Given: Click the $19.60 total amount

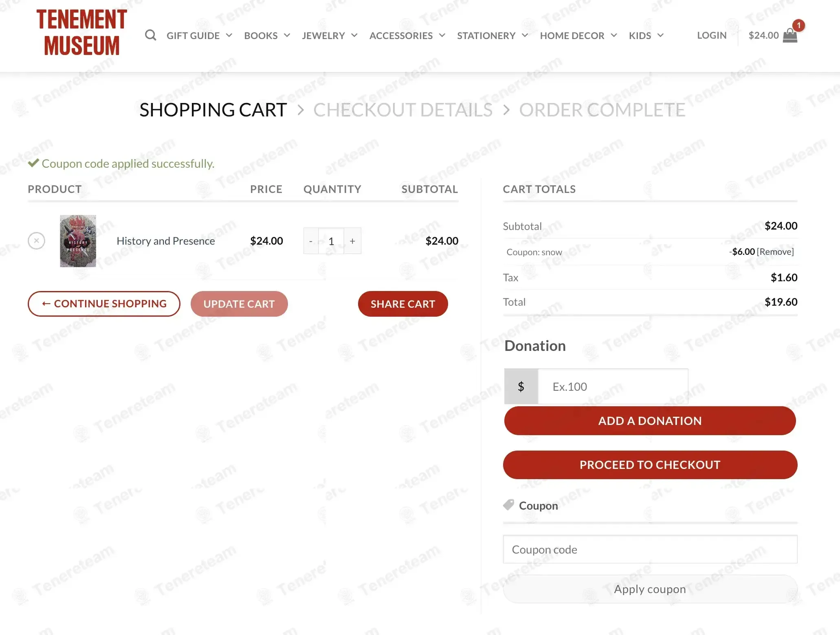Looking at the screenshot, I should (x=781, y=302).
